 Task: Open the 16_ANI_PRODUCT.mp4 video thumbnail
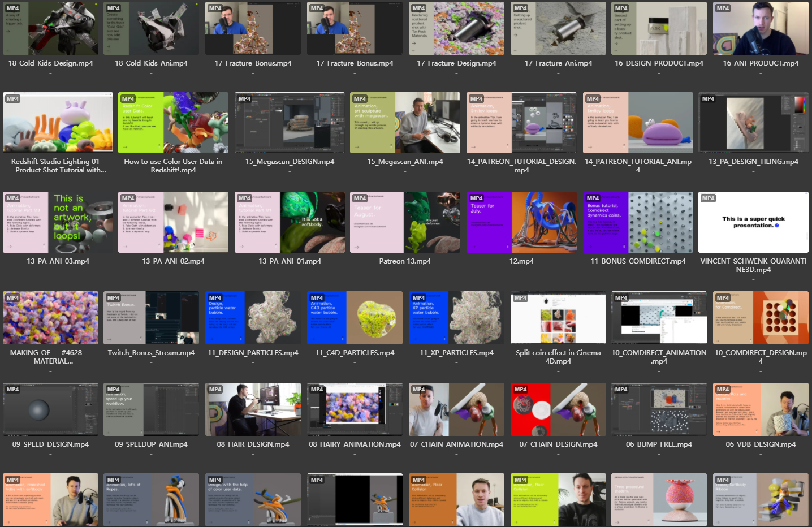tap(761, 28)
